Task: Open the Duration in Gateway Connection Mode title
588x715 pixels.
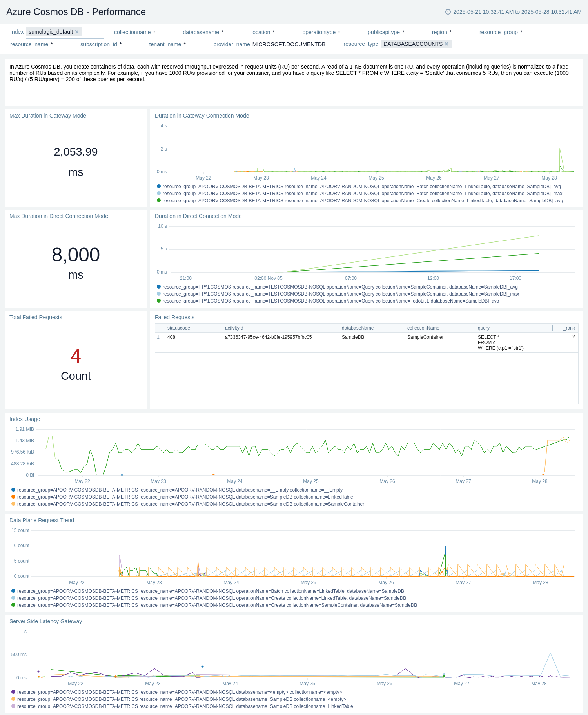Action: click(x=202, y=116)
